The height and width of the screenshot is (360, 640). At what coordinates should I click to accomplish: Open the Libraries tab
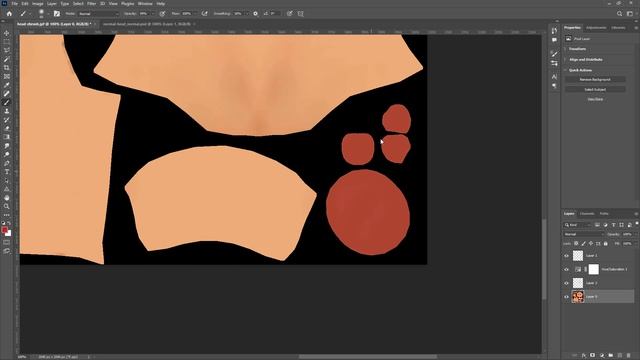tap(618, 28)
